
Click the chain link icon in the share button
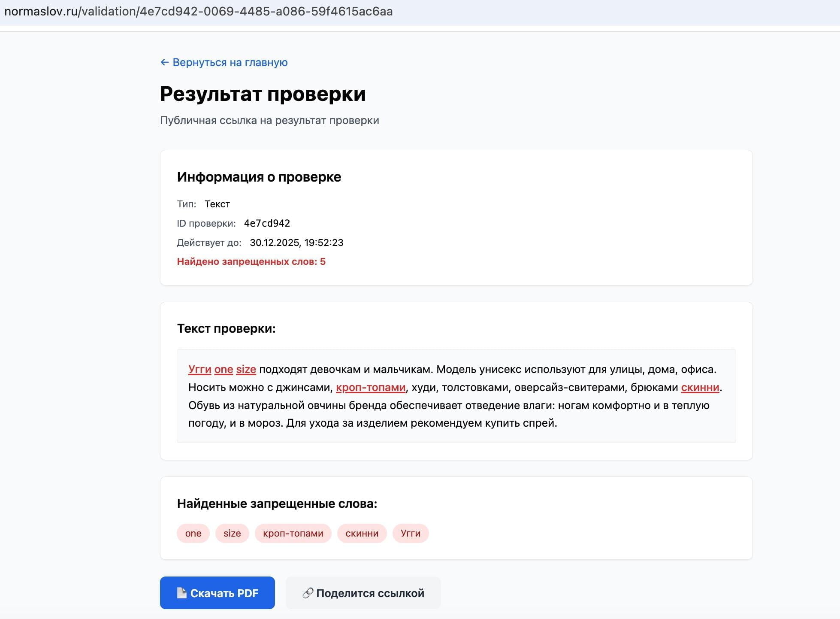pyautogui.click(x=307, y=593)
